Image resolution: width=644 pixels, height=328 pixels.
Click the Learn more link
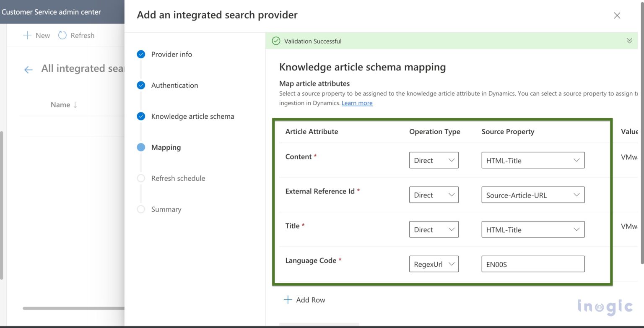(x=357, y=103)
